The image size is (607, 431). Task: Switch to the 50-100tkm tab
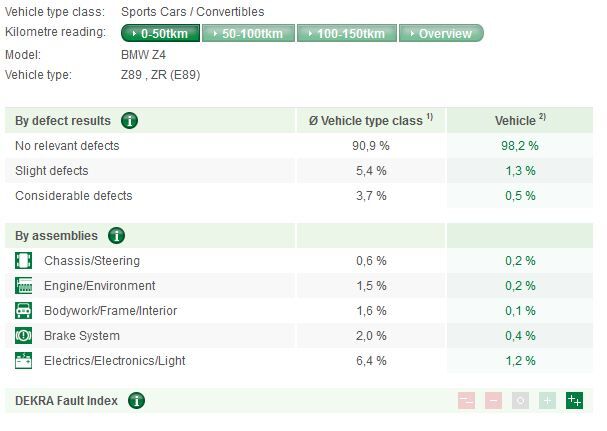[x=249, y=33]
